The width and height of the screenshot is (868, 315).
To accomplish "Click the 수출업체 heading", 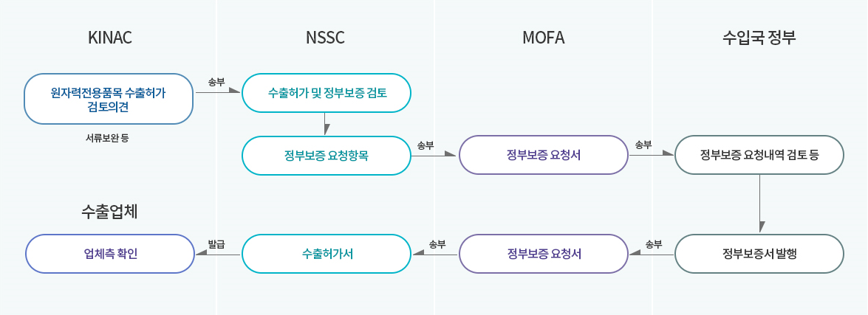I will point(109,212).
